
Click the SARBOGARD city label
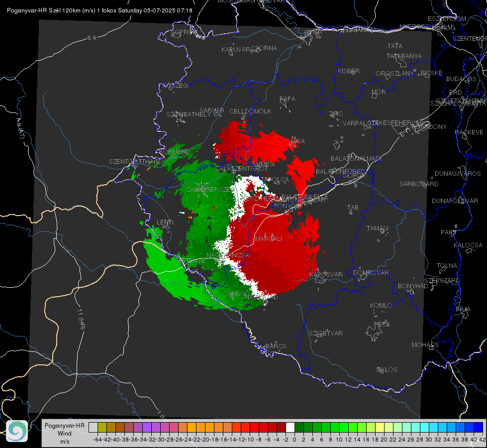[x=419, y=184]
